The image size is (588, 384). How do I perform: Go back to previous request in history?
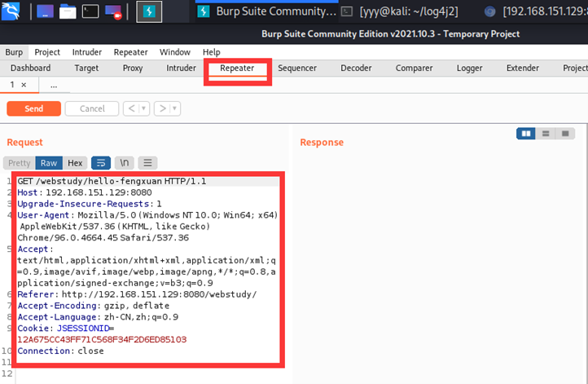coord(131,108)
